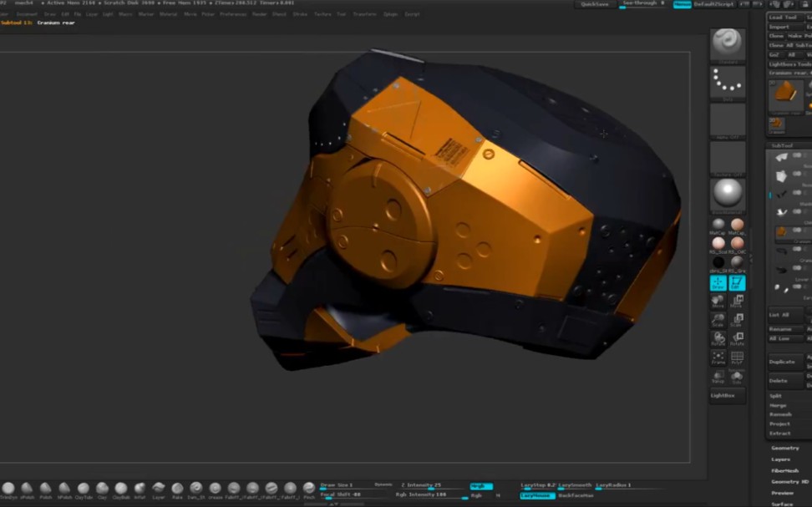The image size is (812, 507).
Task: Open the Texture Off selector
Action: [x=728, y=159]
